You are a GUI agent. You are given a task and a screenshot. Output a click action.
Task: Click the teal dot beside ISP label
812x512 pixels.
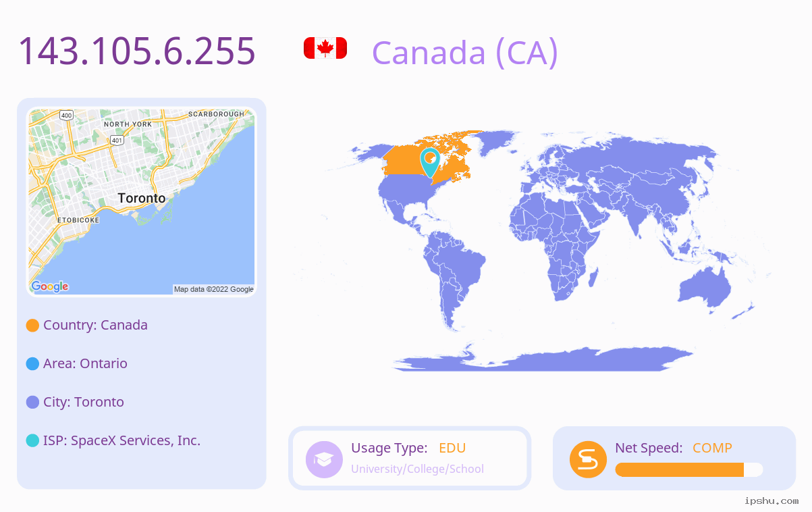[32, 441]
